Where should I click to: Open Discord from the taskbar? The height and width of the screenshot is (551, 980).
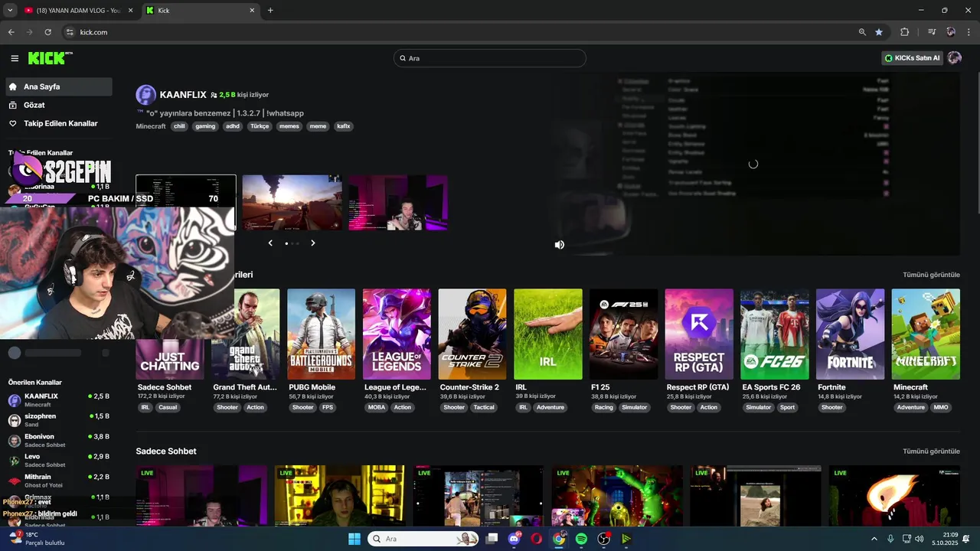click(x=514, y=539)
